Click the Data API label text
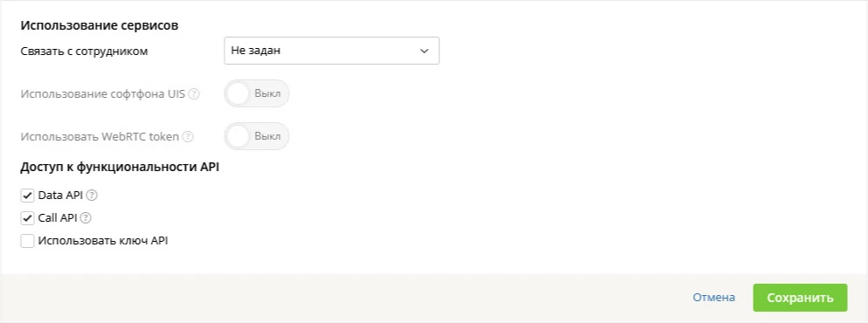 (60, 196)
